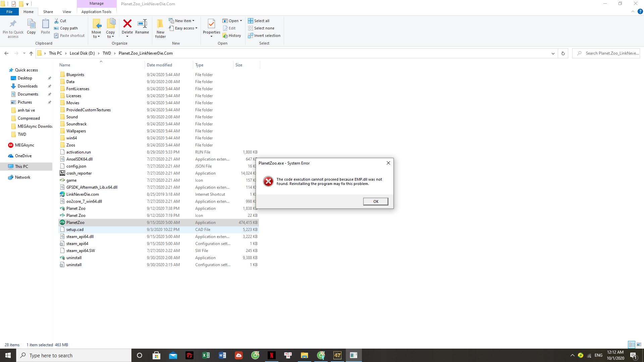Screen dimensions: 644x362
Task: Click the Copy path button
Action: coord(66,28)
